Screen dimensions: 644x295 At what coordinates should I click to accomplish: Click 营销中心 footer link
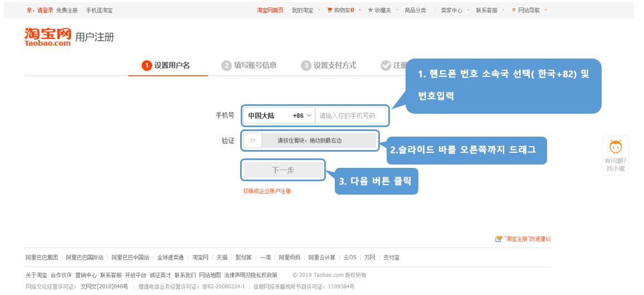pyautogui.click(x=86, y=275)
